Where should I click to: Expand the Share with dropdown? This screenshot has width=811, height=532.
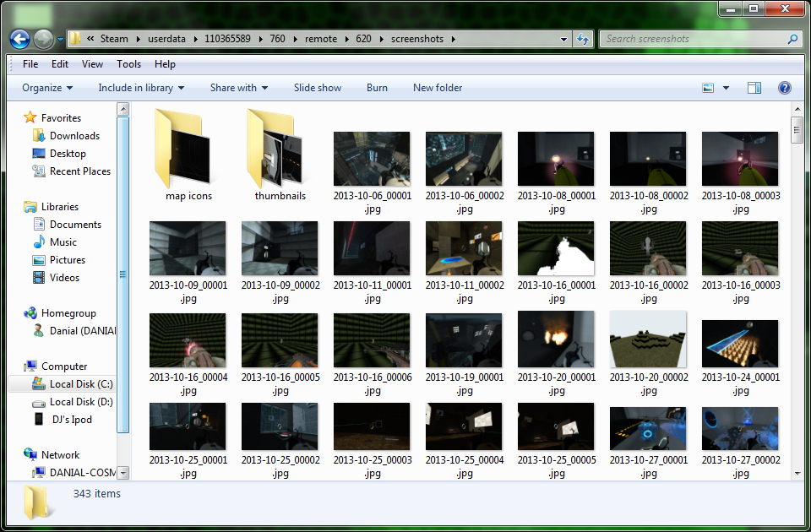[239, 88]
